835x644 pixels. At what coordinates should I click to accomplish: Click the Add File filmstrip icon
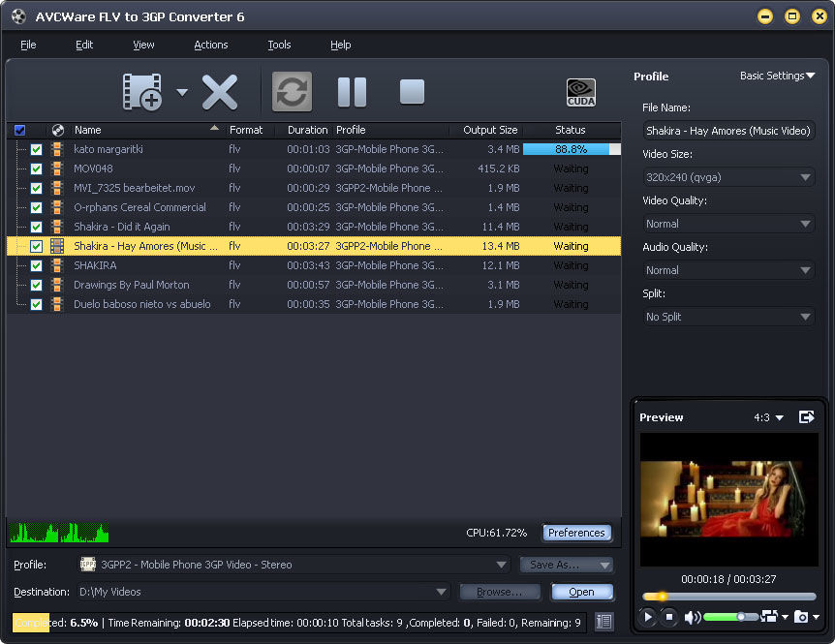click(x=142, y=92)
